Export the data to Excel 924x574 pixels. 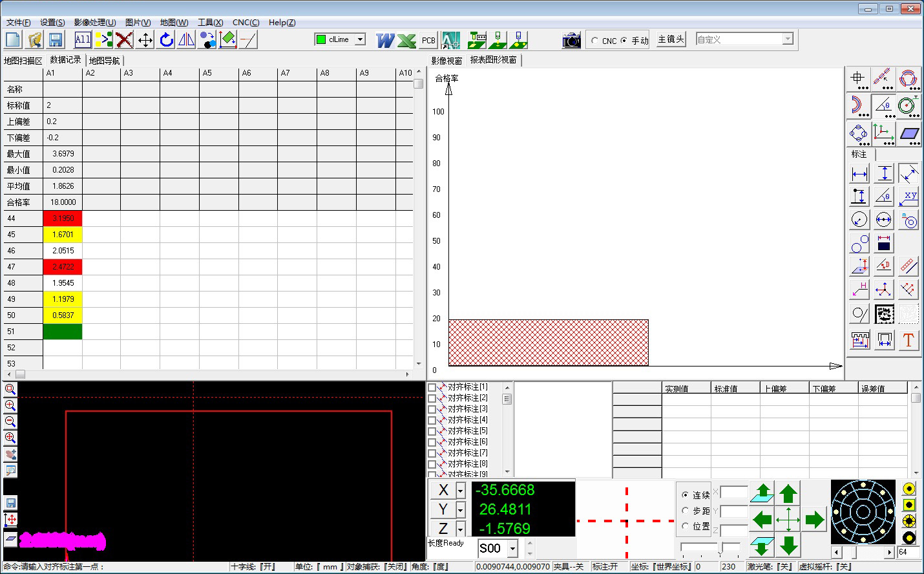pyautogui.click(x=406, y=40)
